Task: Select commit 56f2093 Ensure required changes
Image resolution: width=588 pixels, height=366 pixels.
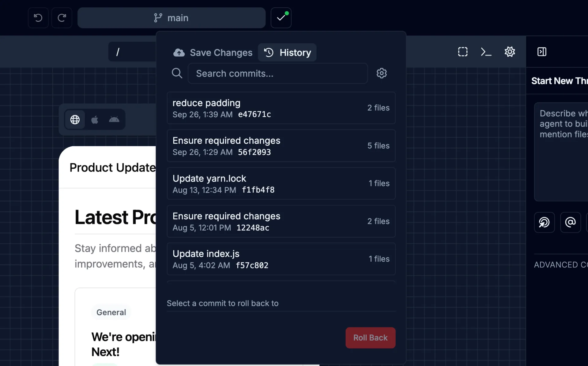Action: [281, 146]
